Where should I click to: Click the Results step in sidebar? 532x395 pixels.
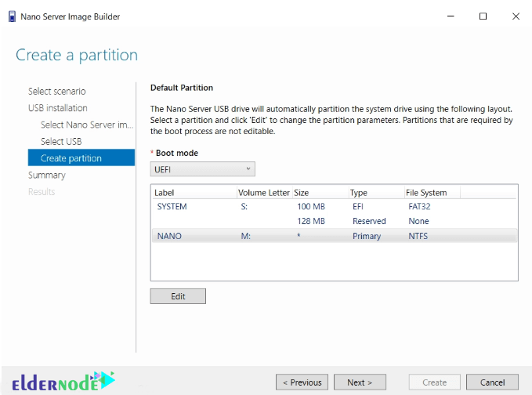[42, 192]
